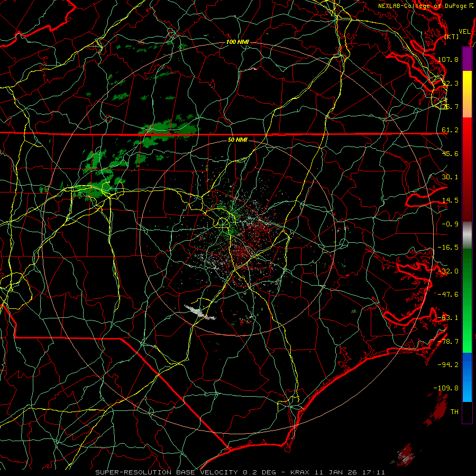Select the -63.1 legend value
Viewport: 476px width, 476px height.
pyautogui.click(x=448, y=318)
